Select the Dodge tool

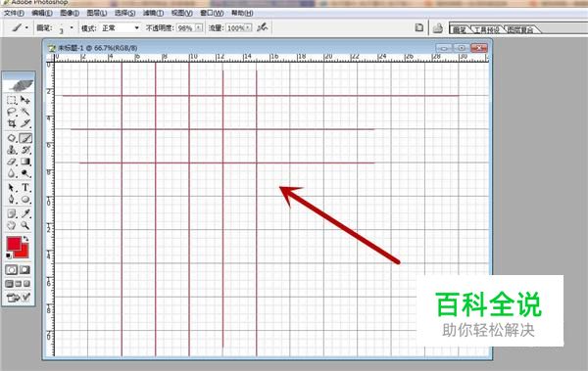tap(25, 173)
